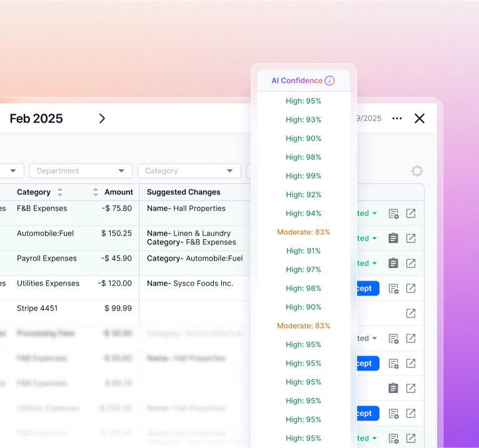
Task: Click the AI Confidence info icon
Action: [x=330, y=81]
